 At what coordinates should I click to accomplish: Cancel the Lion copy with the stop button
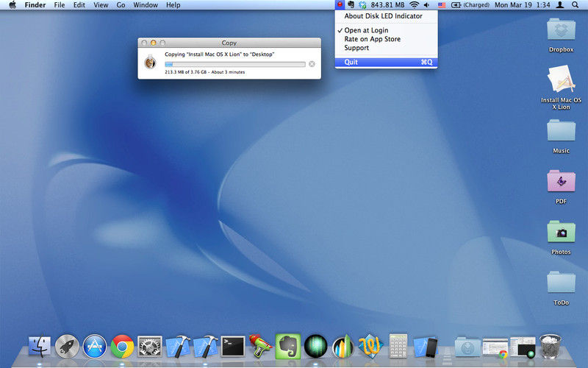click(x=312, y=64)
